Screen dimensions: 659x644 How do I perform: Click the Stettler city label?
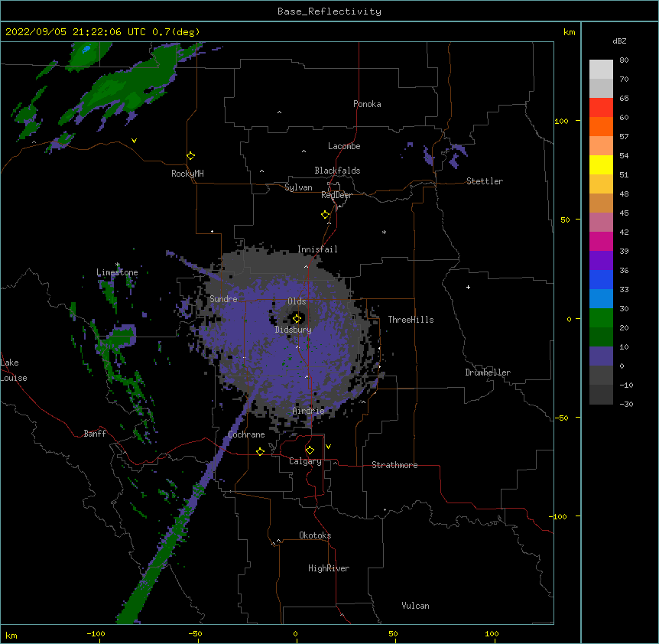[485, 181]
